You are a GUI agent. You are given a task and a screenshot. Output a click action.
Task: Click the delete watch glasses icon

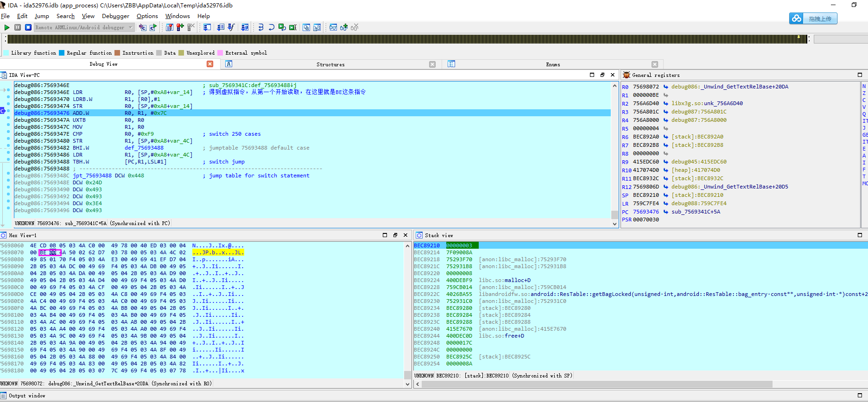[x=355, y=27]
